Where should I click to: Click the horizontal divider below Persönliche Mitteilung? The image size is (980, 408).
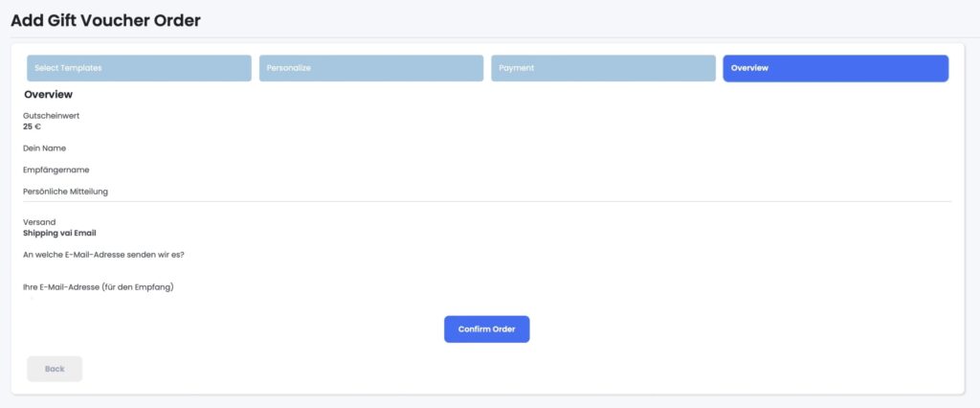(486, 201)
